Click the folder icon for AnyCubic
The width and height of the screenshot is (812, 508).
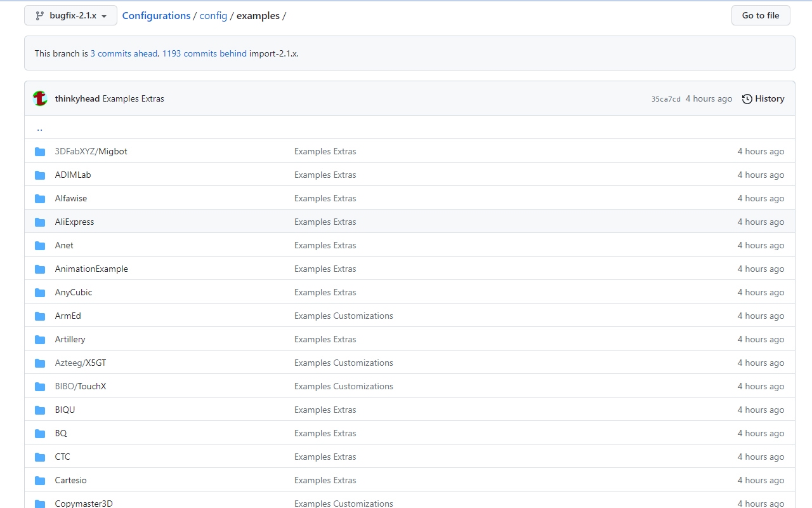[40, 293]
